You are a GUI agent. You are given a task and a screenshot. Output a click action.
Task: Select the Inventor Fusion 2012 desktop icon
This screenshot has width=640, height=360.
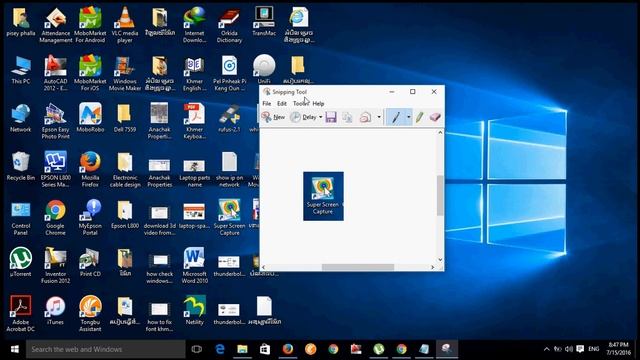tap(56, 266)
